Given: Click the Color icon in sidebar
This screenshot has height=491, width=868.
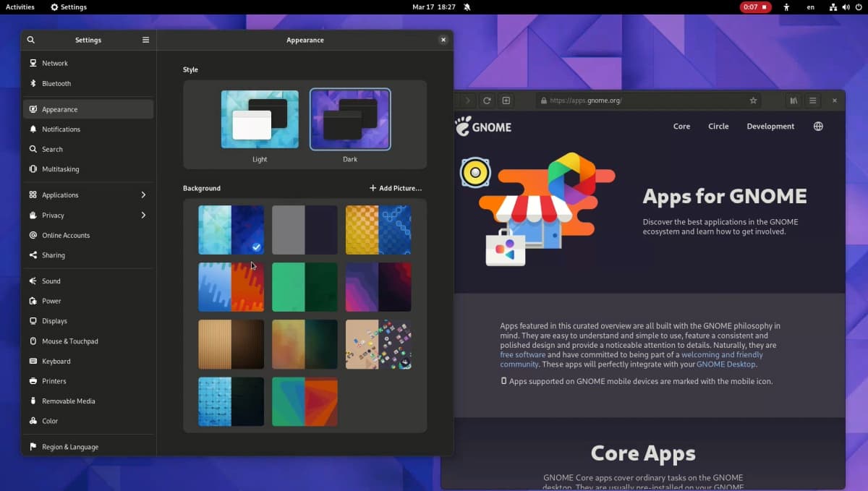Looking at the screenshot, I should 33,420.
